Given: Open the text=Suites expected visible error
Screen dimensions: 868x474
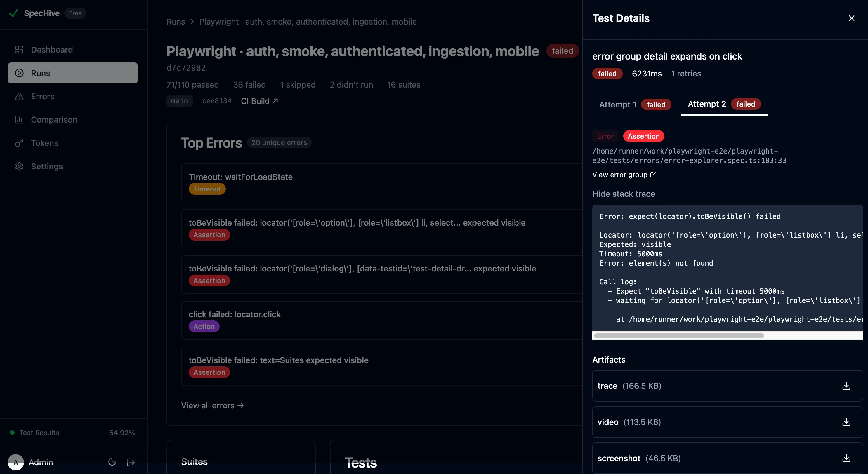Looking at the screenshot, I should click(x=381, y=366).
